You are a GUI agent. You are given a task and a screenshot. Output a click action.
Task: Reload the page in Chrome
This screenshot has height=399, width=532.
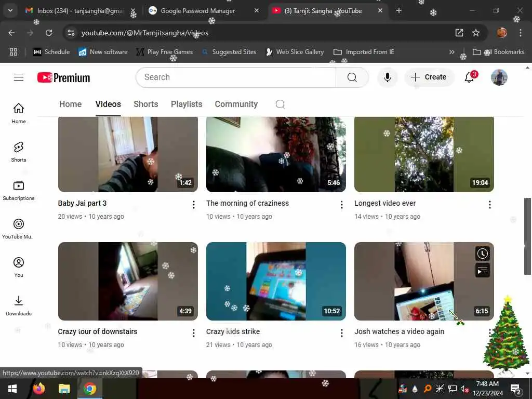coord(49,33)
